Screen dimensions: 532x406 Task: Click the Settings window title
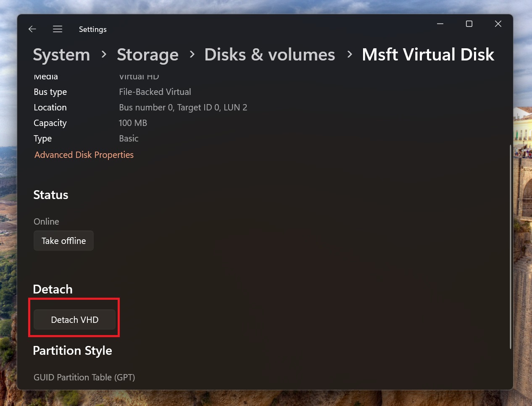(x=93, y=29)
